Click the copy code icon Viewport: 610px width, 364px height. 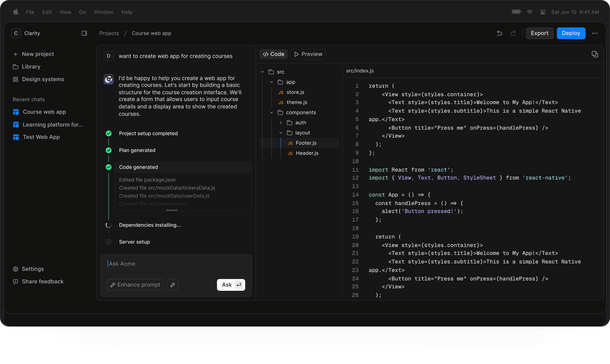point(595,54)
